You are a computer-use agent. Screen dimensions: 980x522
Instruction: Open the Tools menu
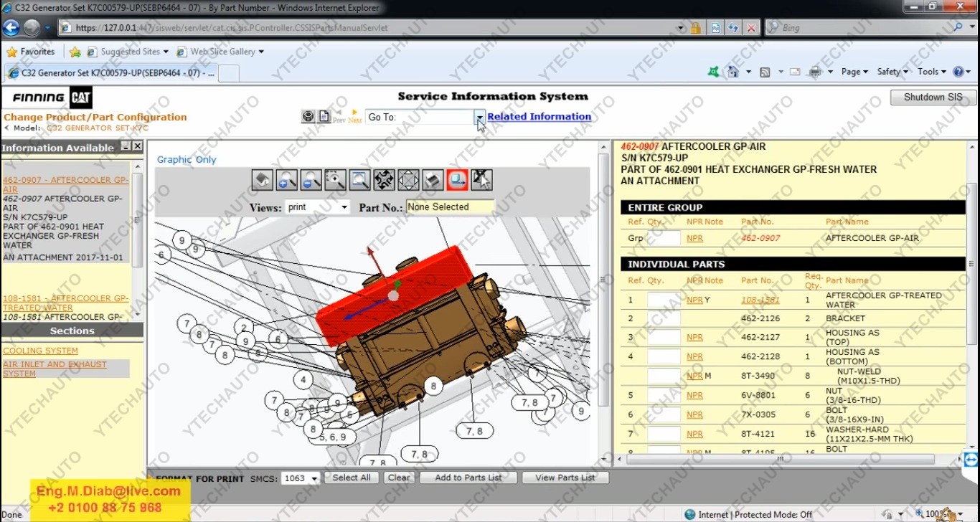point(932,72)
